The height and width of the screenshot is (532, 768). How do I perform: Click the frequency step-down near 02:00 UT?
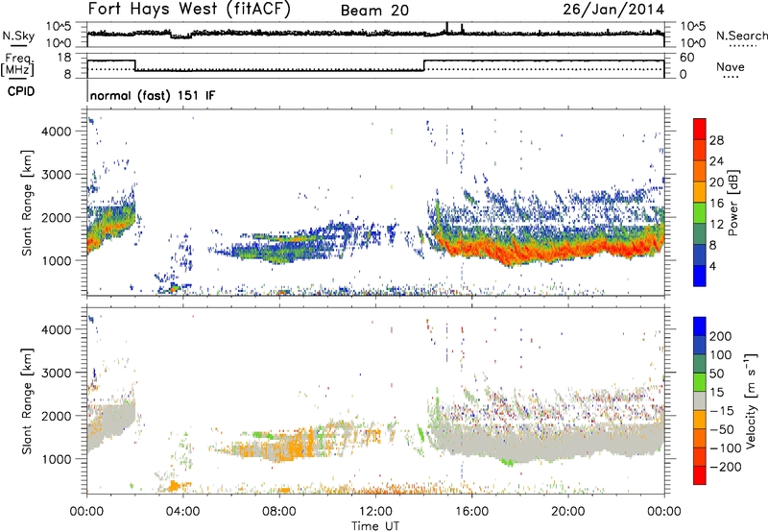(134, 65)
